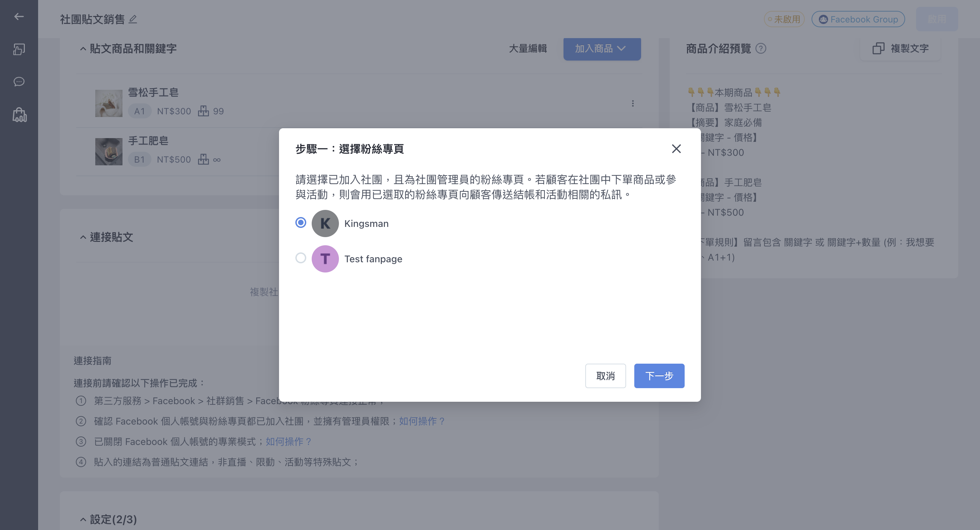The image size is (980, 530).
Task: Open the shopping bag analytics sidebar icon
Action: tap(19, 114)
